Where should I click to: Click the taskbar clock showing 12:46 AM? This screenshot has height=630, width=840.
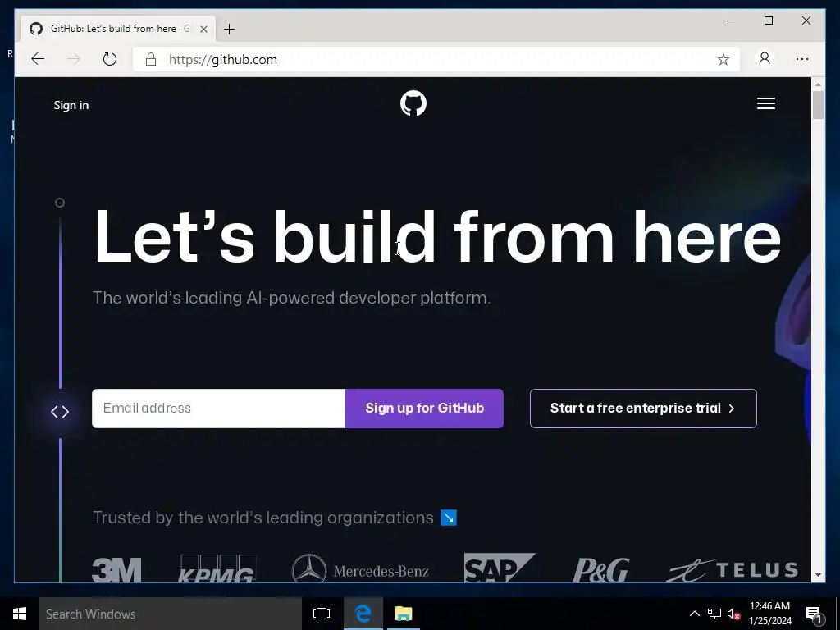click(x=769, y=614)
